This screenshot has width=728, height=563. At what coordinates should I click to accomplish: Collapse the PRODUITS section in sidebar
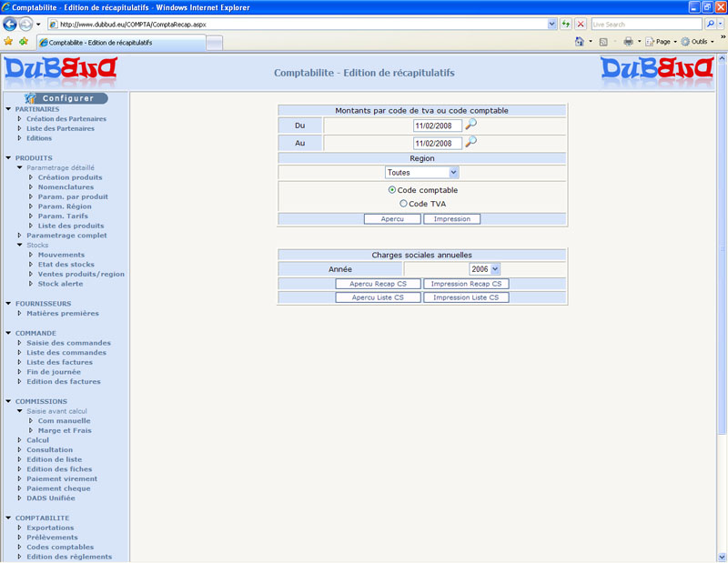coord(8,158)
